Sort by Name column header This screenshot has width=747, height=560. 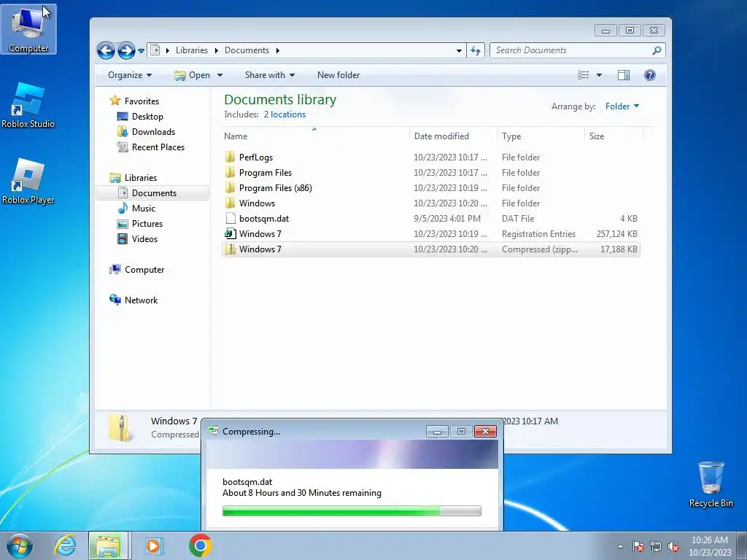(315, 136)
